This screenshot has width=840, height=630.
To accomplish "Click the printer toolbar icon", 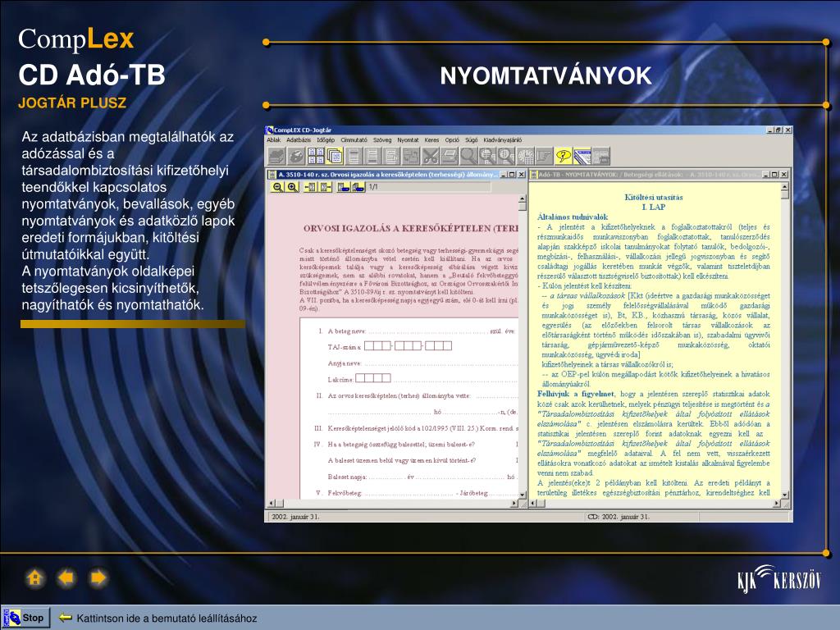I will pyautogui.click(x=449, y=156).
